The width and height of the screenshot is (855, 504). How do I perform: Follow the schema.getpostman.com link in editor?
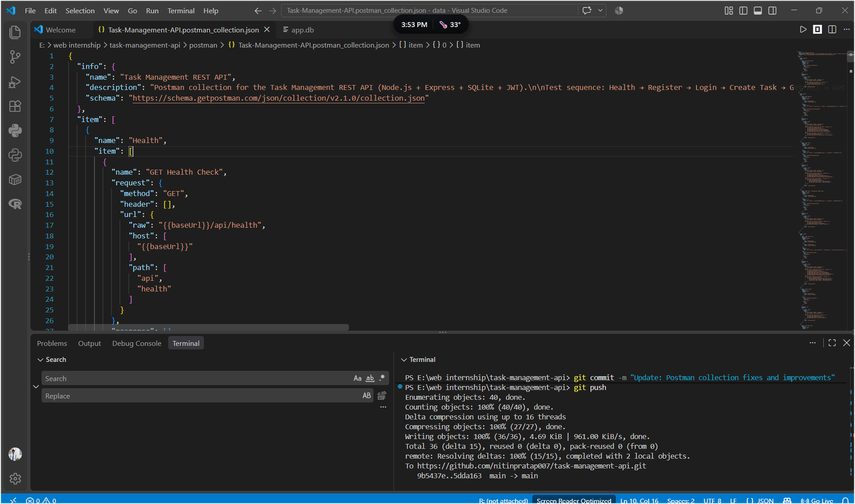tap(278, 98)
